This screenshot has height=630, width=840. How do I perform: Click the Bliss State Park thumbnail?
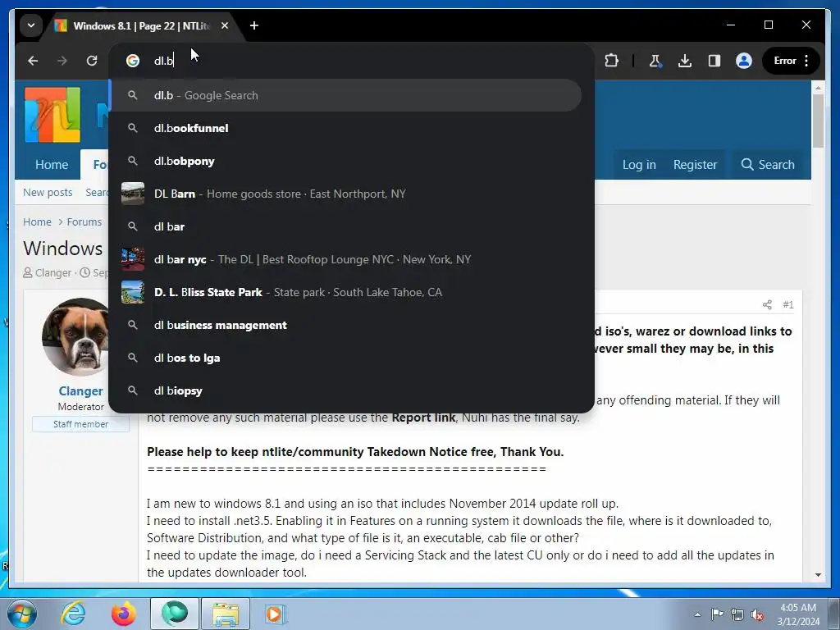(x=133, y=292)
